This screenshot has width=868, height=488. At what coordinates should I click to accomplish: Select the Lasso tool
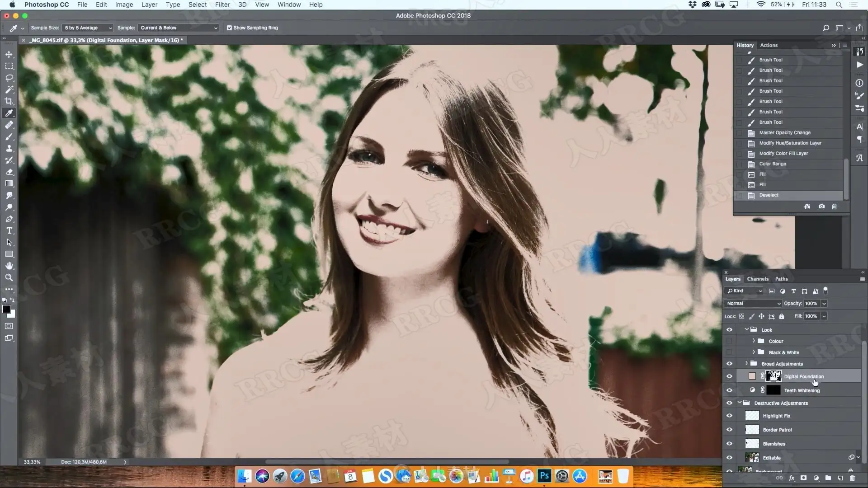pyautogui.click(x=9, y=78)
